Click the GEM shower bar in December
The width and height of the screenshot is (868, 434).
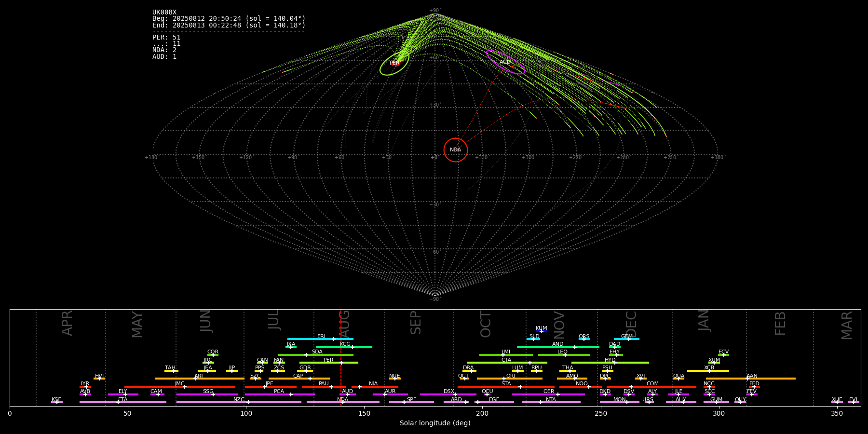(626, 339)
